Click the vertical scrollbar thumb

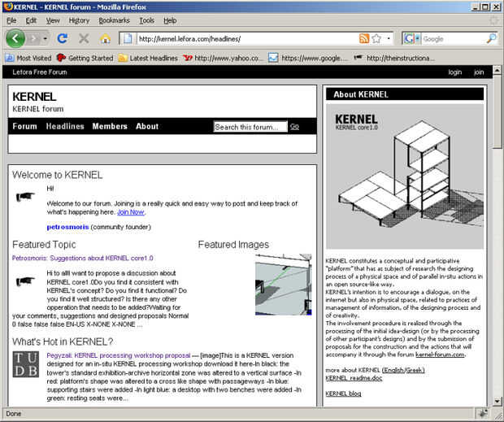tap(497, 111)
